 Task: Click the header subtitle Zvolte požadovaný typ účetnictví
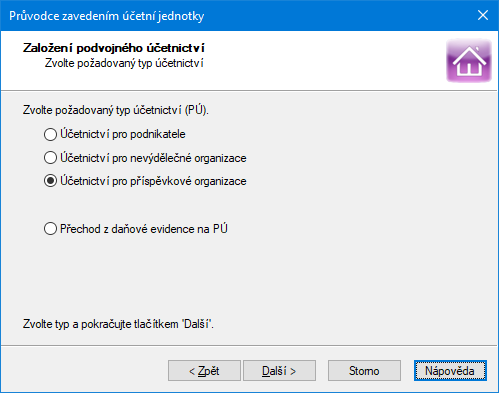tap(124, 63)
